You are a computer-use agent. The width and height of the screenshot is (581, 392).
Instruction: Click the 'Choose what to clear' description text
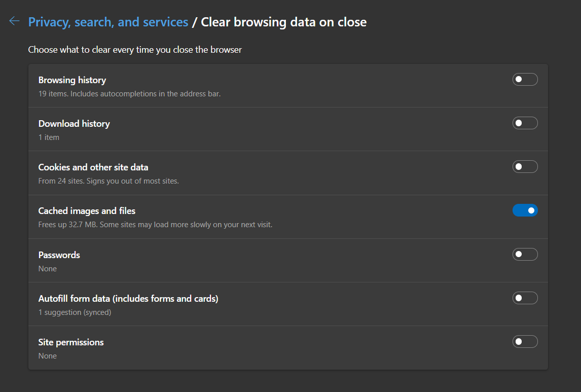pyautogui.click(x=135, y=50)
